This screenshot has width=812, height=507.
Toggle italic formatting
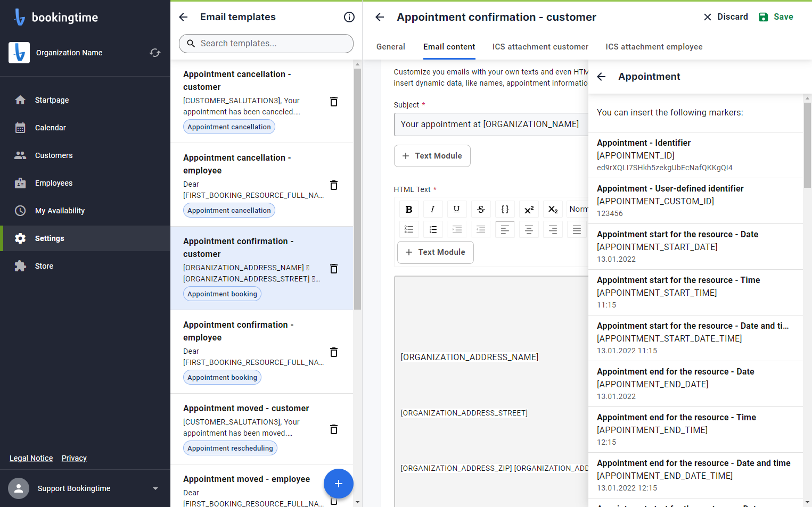point(433,209)
